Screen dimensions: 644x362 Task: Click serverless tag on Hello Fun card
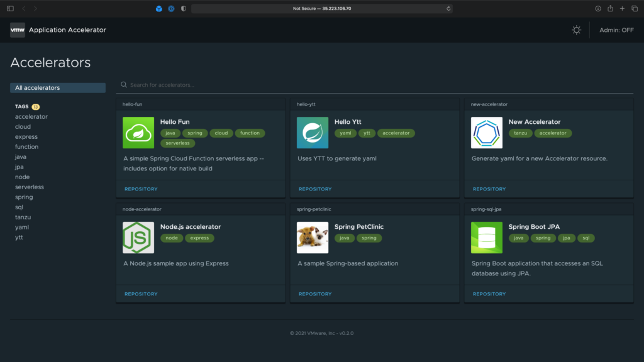(177, 143)
